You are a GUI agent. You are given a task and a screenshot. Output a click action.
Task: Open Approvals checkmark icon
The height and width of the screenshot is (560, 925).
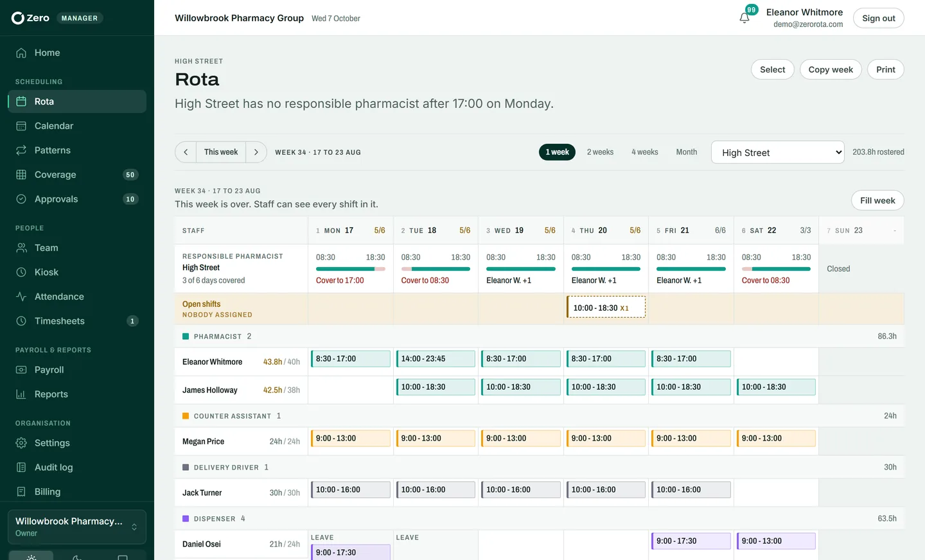coord(21,199)
